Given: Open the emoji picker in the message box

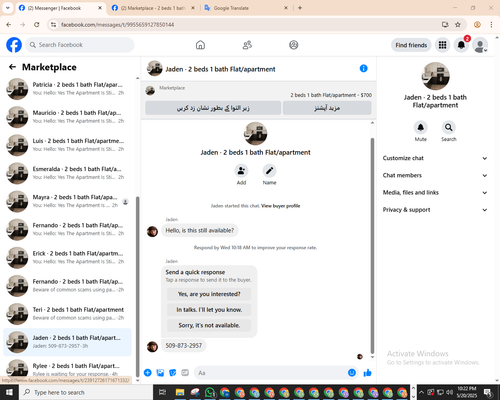Looking at the screenshot, I should tap(352, 373).
